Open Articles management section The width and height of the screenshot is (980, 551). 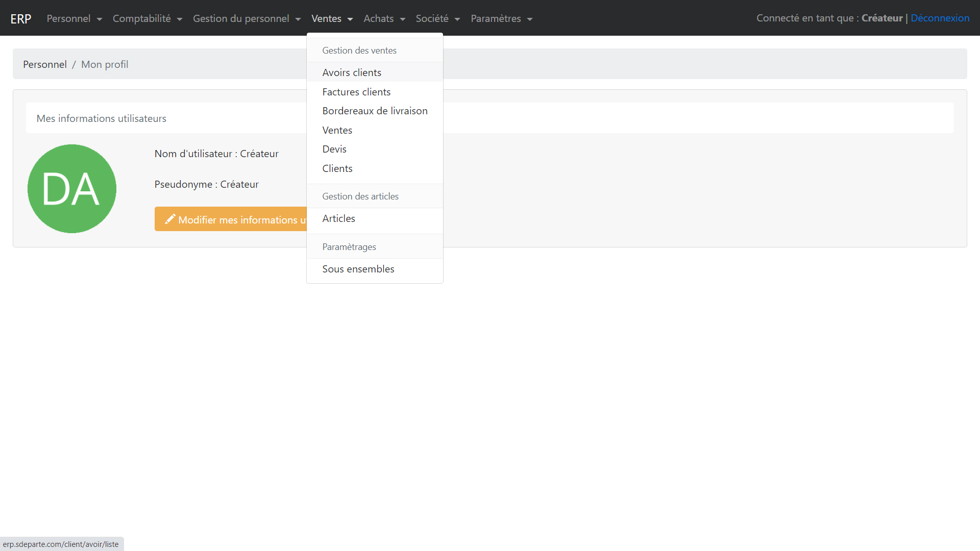[x=337, y=218]
